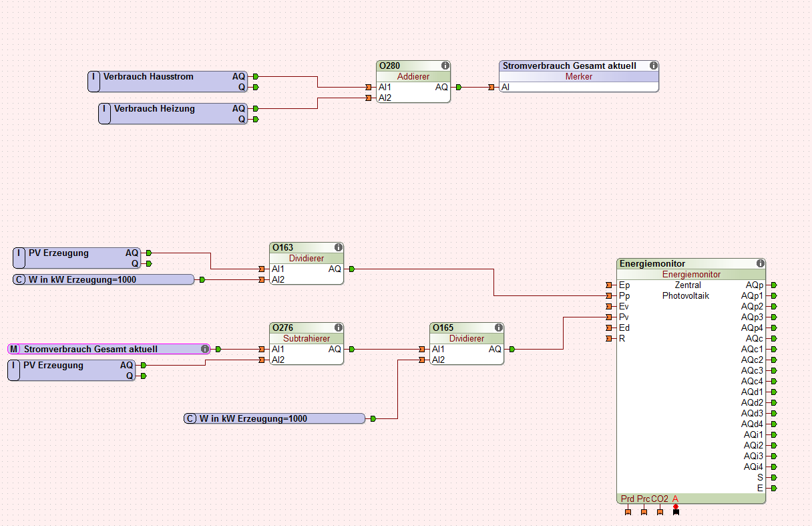
Task: Click R input pin of Energiemonitor
Action: [x=610, y=338]
